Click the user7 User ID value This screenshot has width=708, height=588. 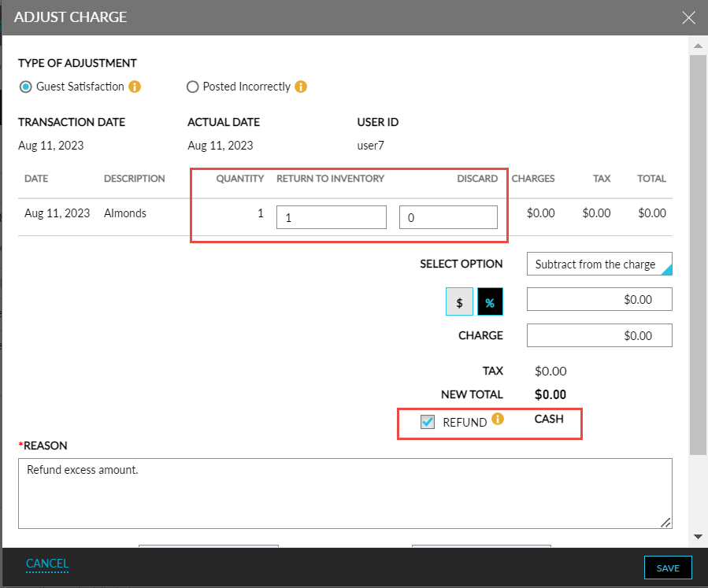370,146
